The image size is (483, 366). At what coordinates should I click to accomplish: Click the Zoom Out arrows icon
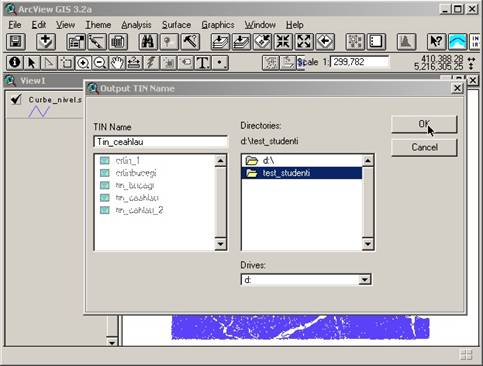pos(304,42)
